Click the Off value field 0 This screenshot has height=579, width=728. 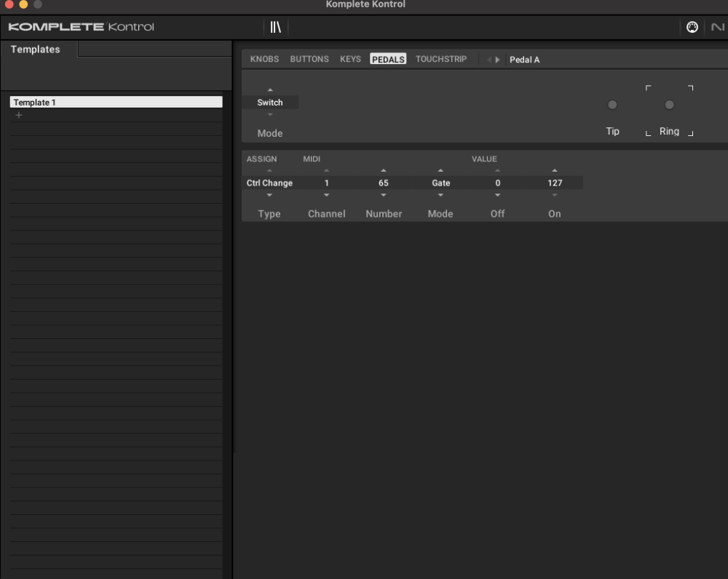[498, 183]
